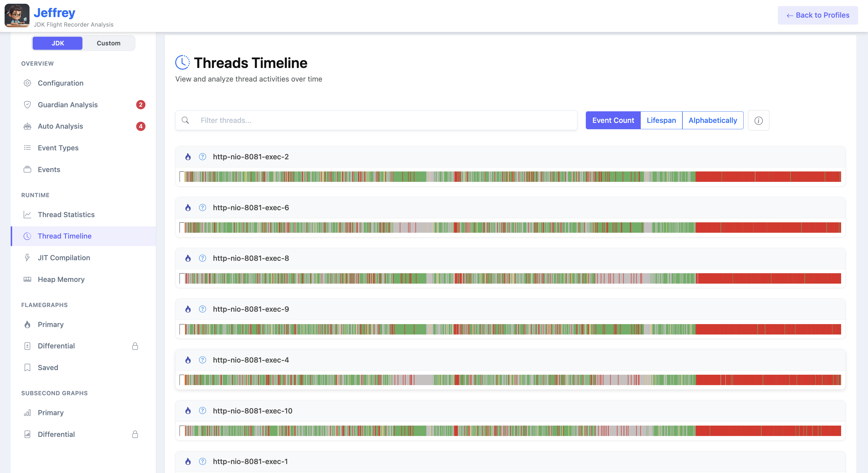
Task: Select the Heap Memory icon
Action: pos(27,279)
